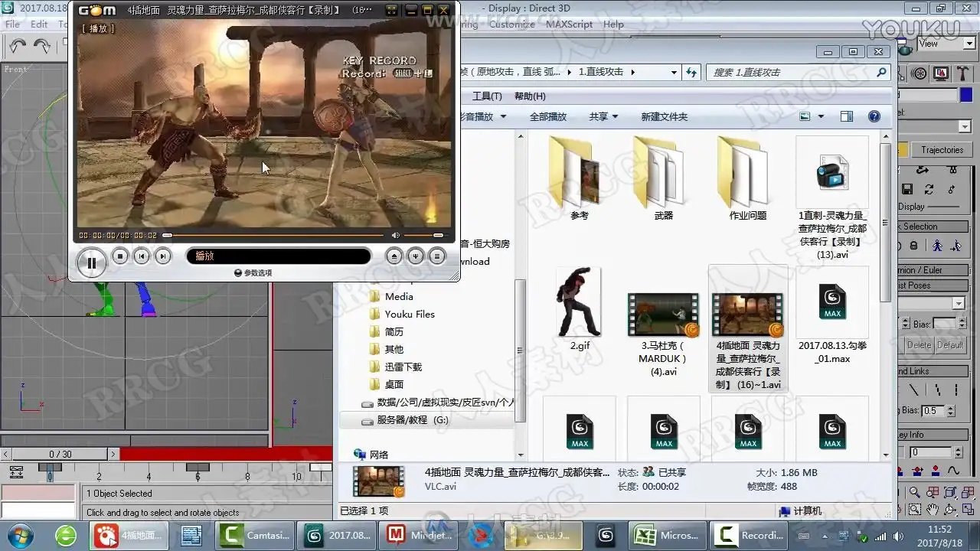
Task: Expand the address bar history dropdown
Action: click(x=674, y=72)
